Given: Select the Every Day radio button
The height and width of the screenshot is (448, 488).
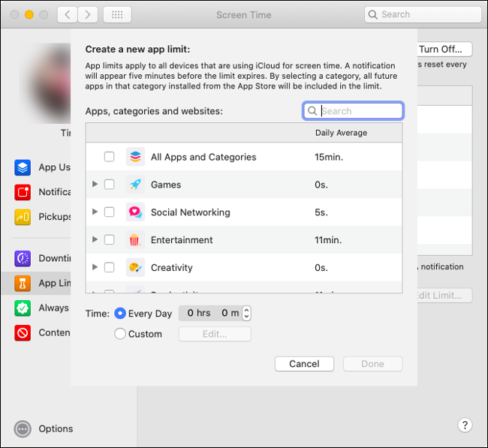Looking at the screenshot, I should (120, 313).
